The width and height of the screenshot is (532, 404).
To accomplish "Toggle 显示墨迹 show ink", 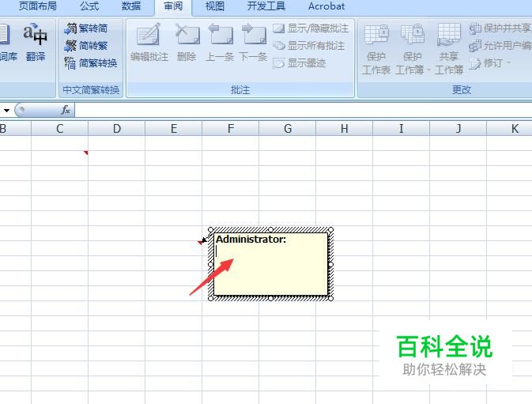I will coord(300,62).
